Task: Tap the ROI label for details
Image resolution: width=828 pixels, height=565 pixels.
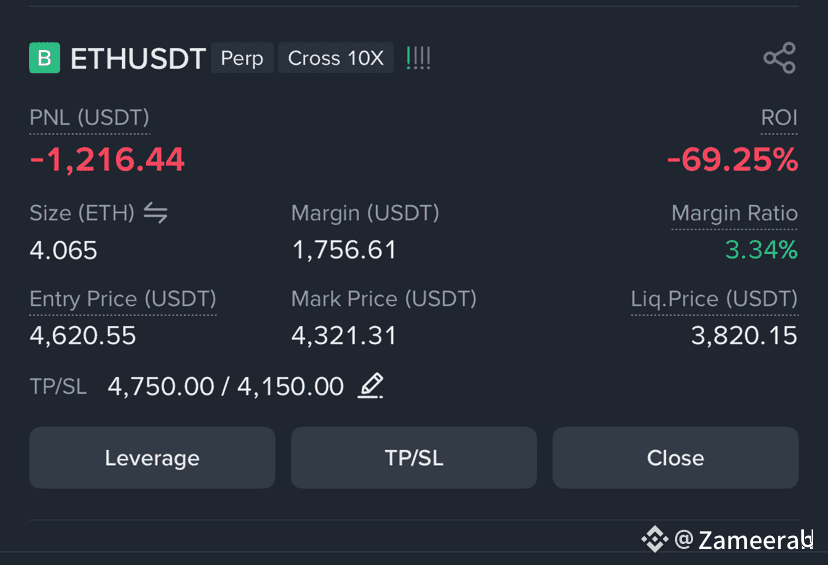Action: click(779, 118)
